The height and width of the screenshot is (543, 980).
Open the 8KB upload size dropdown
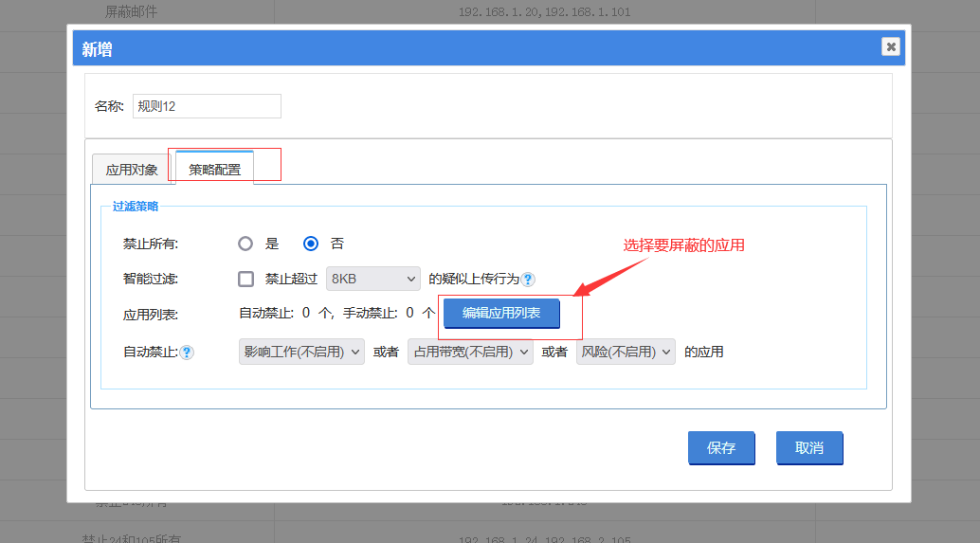tap(372, 279)
